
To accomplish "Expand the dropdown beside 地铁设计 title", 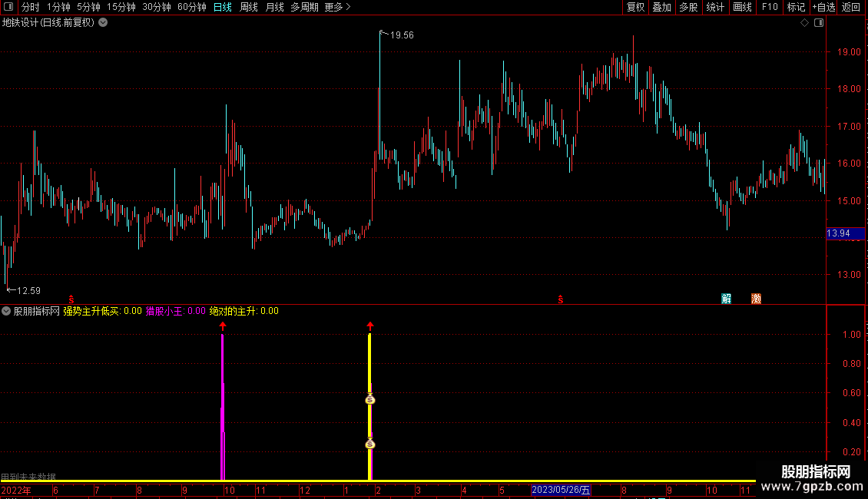I will 103,23.
